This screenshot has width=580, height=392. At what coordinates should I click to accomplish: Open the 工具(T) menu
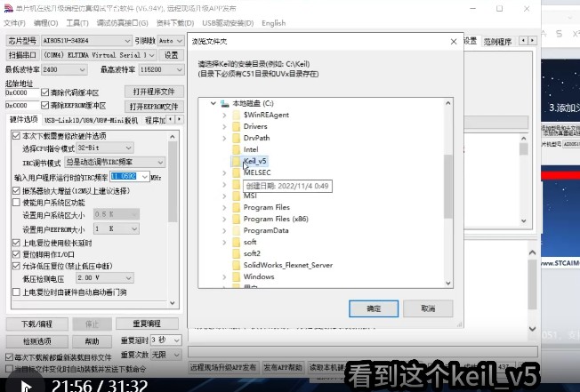[77, 23]
